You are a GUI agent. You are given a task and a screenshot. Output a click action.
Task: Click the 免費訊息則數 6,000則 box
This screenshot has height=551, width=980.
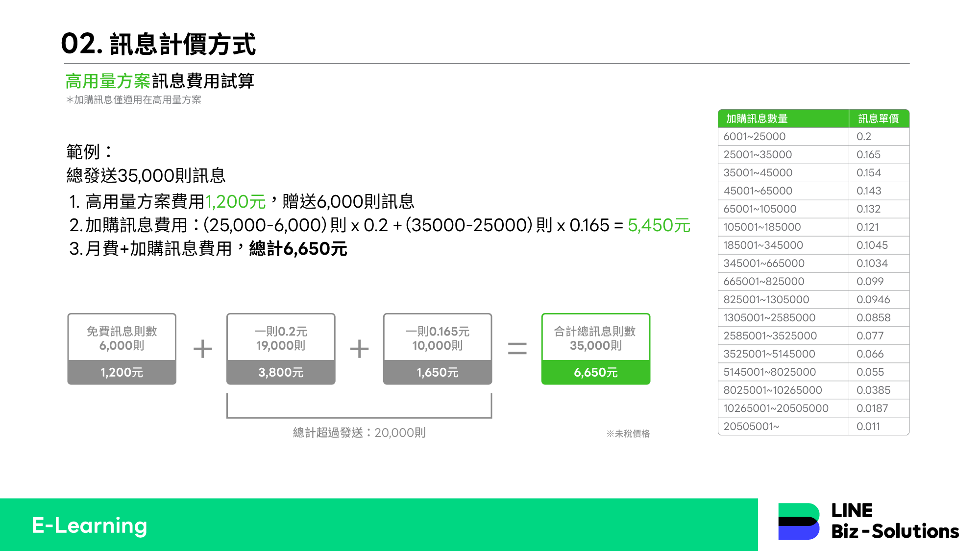click(122, 338)
